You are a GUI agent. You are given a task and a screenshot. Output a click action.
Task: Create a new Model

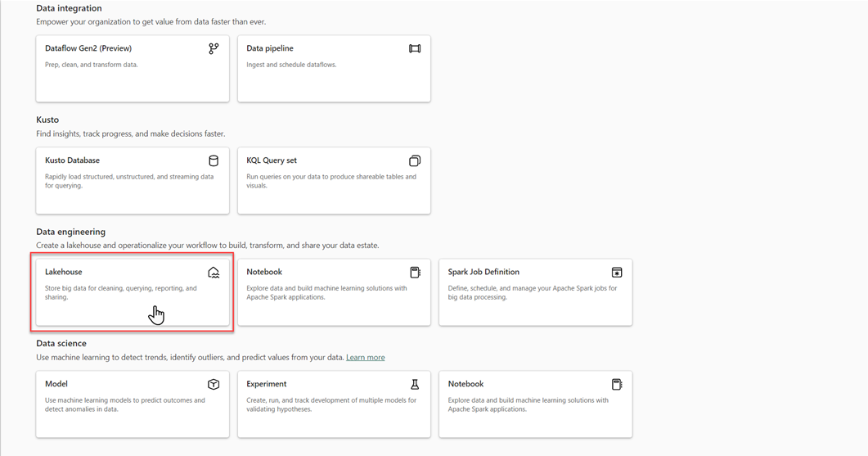click(x=133, y=404)
